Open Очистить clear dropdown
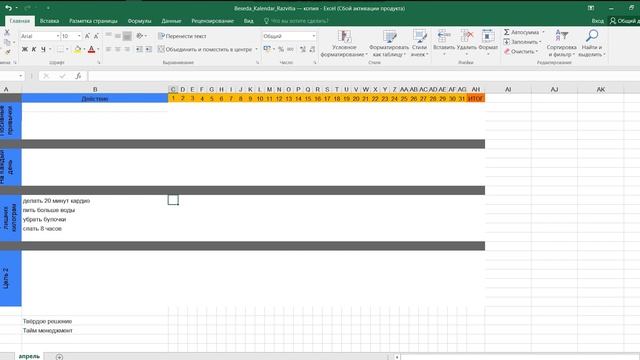The height and width of the screenshot is (360, 640). [x=520, y=52]
